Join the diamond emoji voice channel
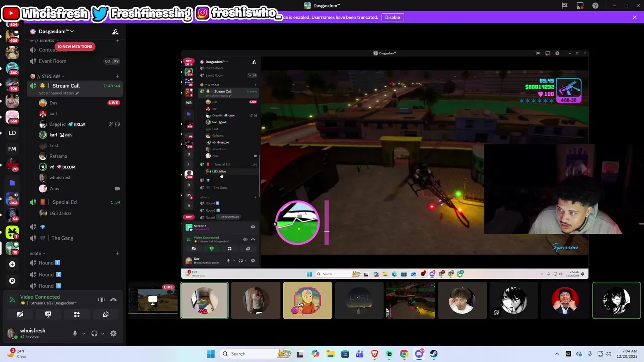This screenshot has height=362, width=644. pos(74,227)
